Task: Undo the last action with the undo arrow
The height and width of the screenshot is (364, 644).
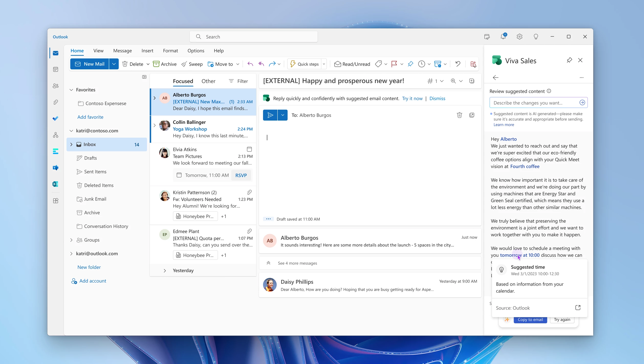Action: coord(458,64)
